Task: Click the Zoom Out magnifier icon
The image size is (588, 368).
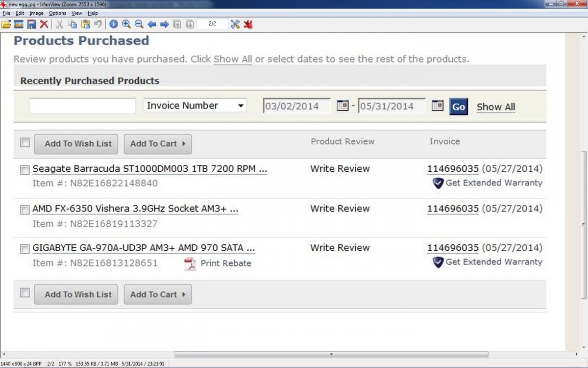Action: [x=139, y=24]
